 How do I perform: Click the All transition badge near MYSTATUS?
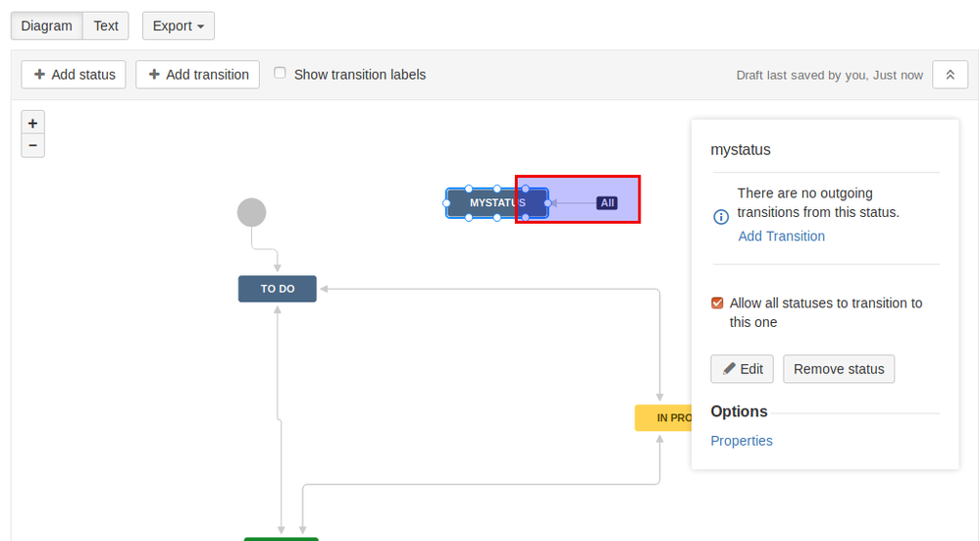607,202
